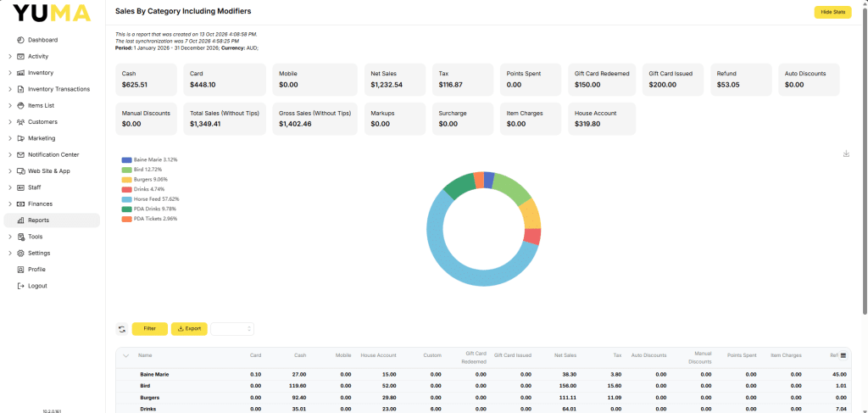Open the dropdown next to Export
The width and height of the screenshot is (868, 413).
pos(232,329)
